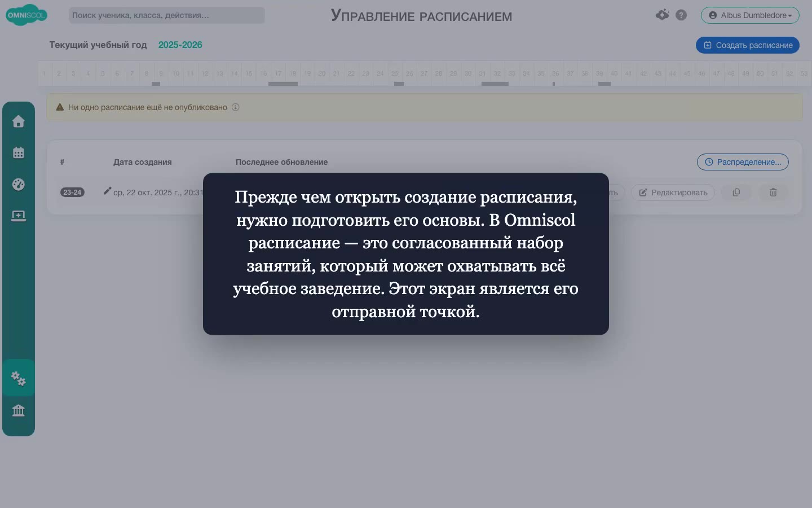Click the magic assistant icon in the header
Image resolution: width=812 pixels, height=508 pixels.
pyautogui.click(x=663, y=15)
